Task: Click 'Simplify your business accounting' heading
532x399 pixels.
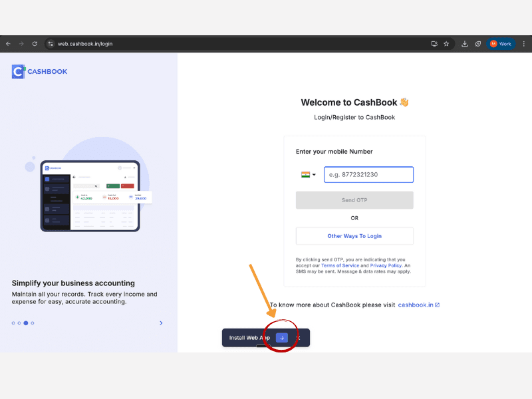Action: click(73, 283)
